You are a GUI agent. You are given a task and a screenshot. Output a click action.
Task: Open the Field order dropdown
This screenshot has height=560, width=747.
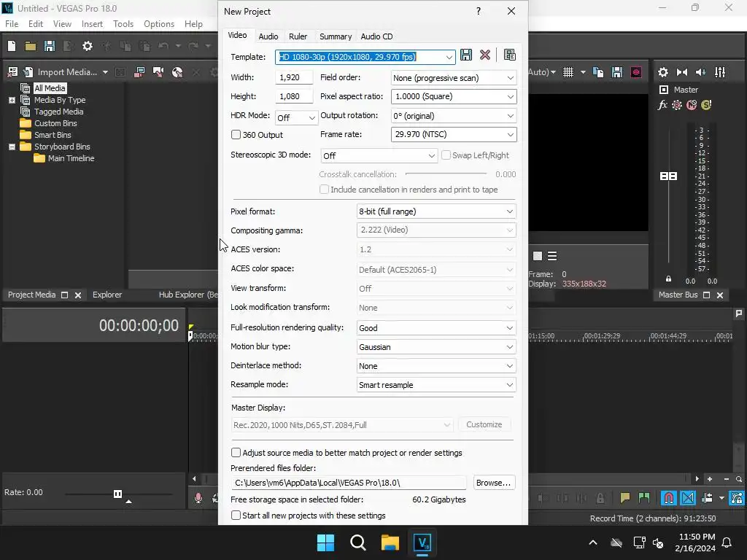pyautogui.click(x=510, y=77)
